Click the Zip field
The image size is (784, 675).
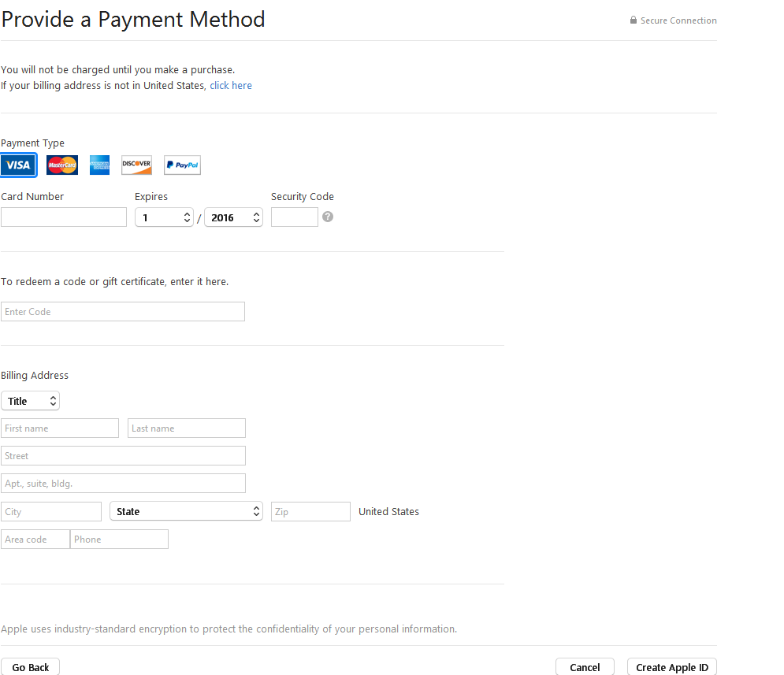tap(310, 512)
